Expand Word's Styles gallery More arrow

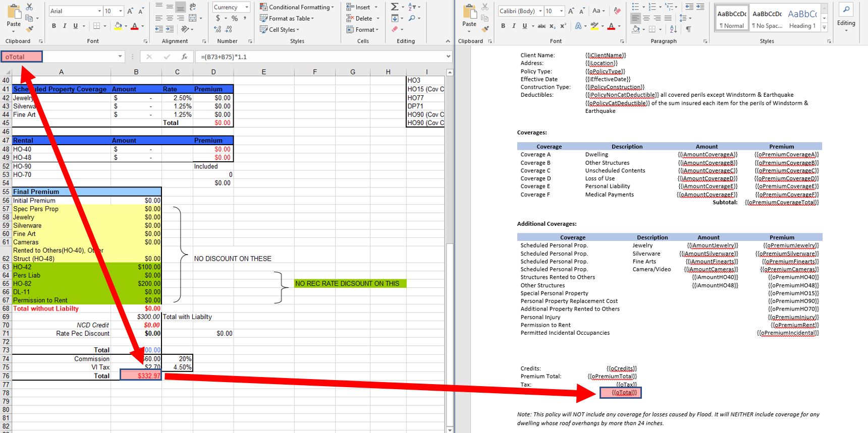[x=824, y=27]
